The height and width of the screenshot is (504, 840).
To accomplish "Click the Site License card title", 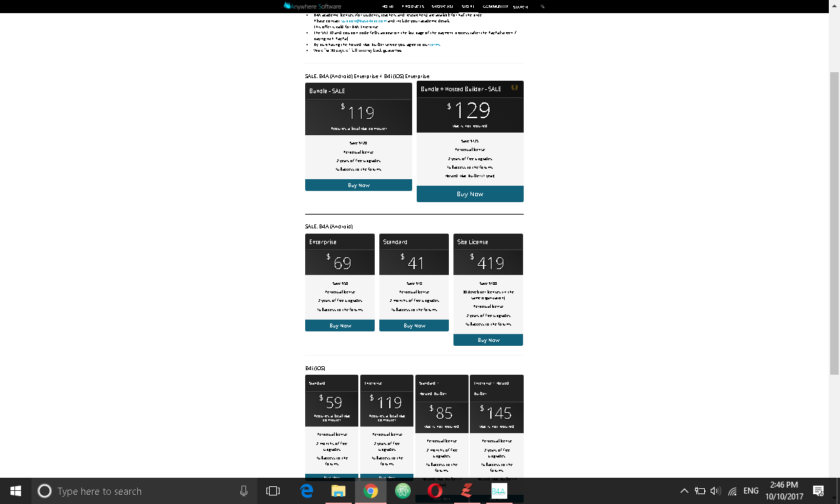I will point(472,241).
